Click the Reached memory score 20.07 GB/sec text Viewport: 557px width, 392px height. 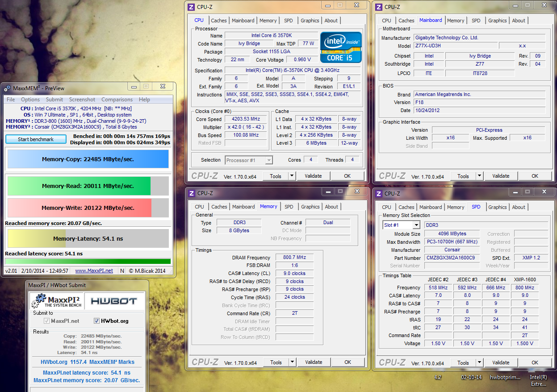(x=53, y=223)
